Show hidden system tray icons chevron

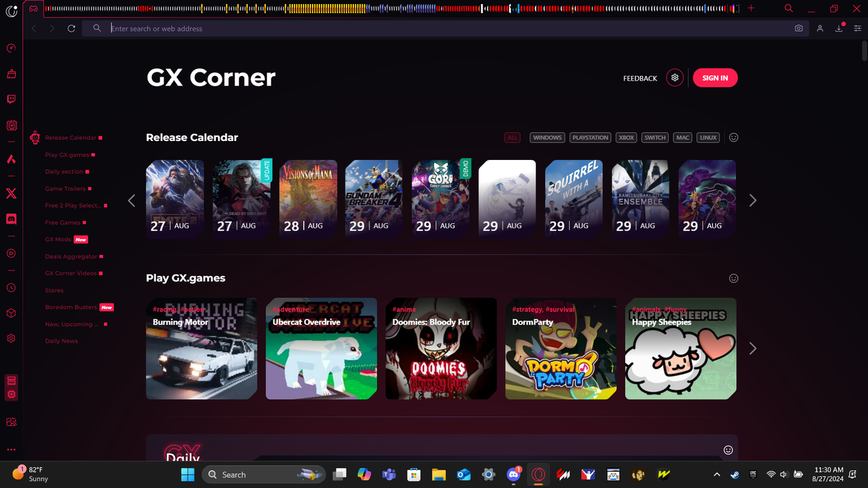(x=717, y=474)
